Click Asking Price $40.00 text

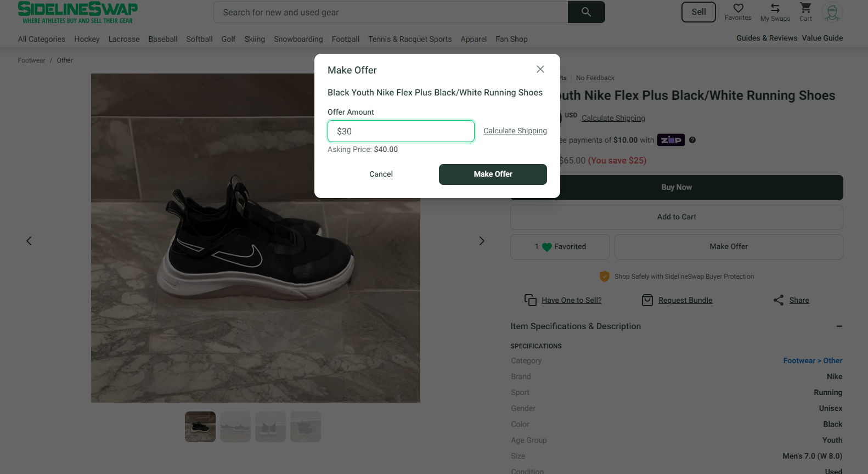363,149
